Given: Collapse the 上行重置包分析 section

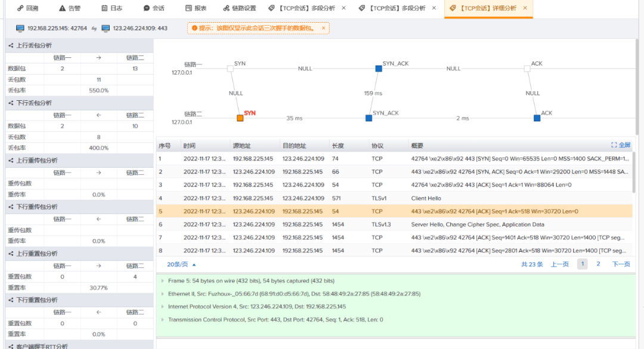Looking at the screenshot, I should tap(11, 254).
